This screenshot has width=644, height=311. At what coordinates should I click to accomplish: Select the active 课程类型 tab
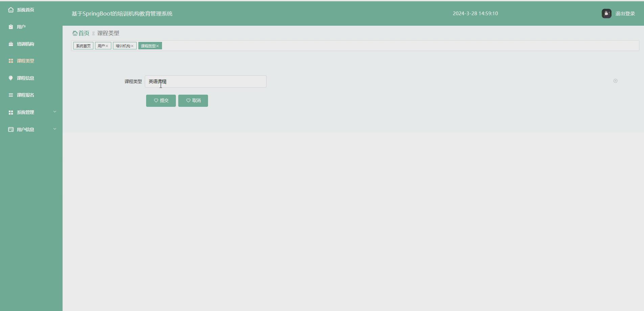[x=148, y=46]
